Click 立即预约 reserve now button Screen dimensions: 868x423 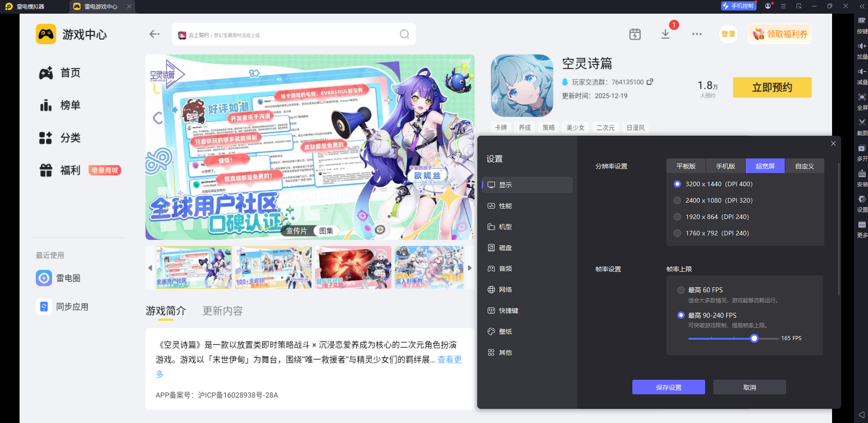pyautogui.click(x=772, y=87)
